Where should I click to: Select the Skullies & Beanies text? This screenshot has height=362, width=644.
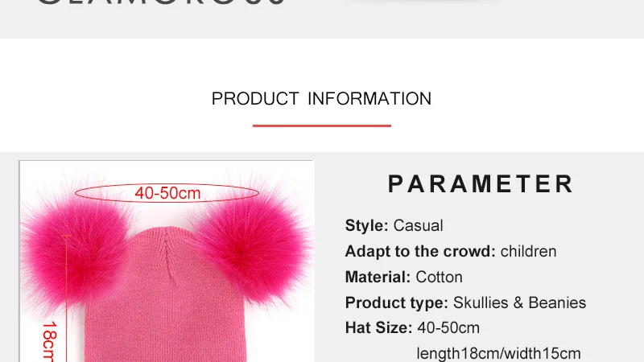pos(519,303)
